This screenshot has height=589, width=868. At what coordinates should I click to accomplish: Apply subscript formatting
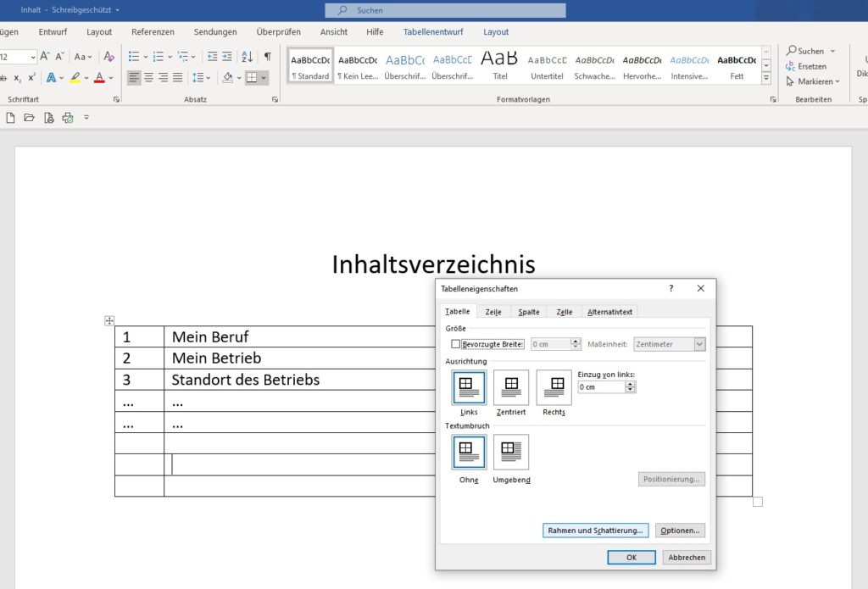click(18, 77)
